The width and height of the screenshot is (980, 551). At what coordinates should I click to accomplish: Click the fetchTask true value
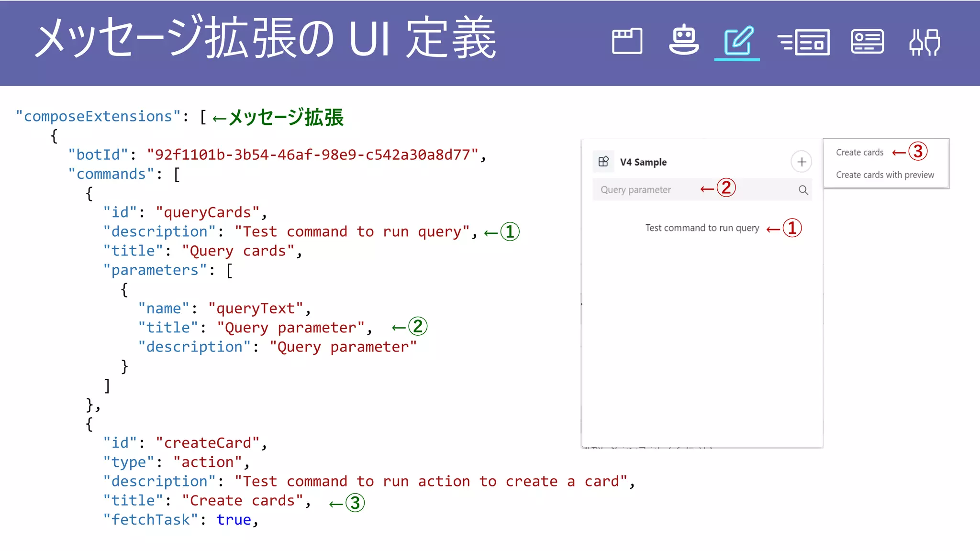click(234, 520)
